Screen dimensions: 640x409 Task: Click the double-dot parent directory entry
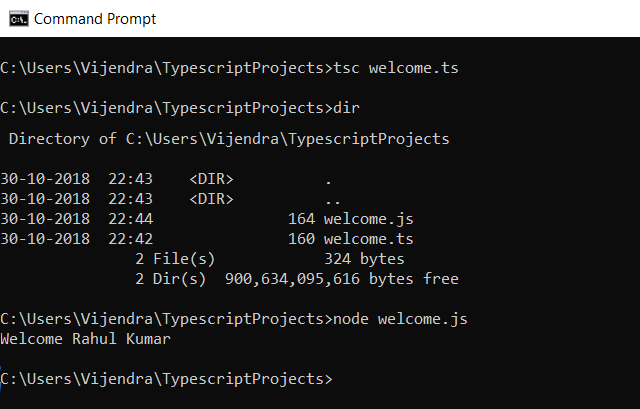coord(332,199)
